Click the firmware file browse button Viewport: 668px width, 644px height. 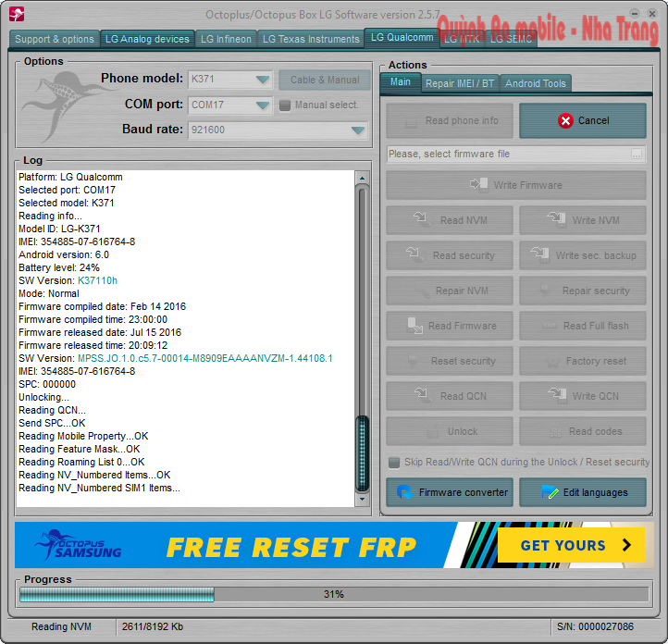pyautogui.click(x=637, y=155)
